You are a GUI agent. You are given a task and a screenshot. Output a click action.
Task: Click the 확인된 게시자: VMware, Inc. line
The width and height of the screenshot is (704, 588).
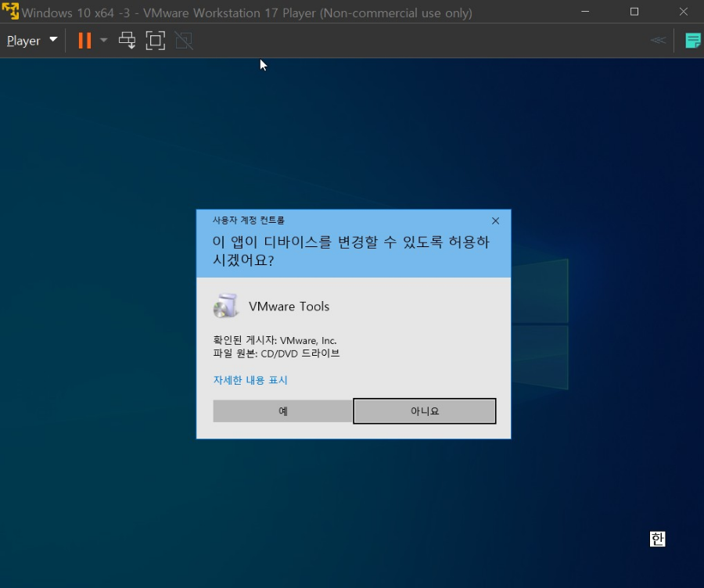pos(275,340)
